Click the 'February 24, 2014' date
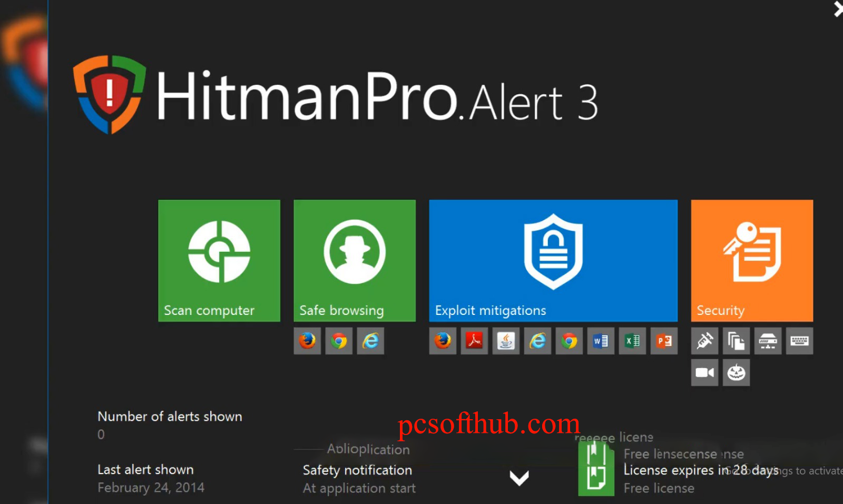The image size is (843, 504). (x=151, y=488)
